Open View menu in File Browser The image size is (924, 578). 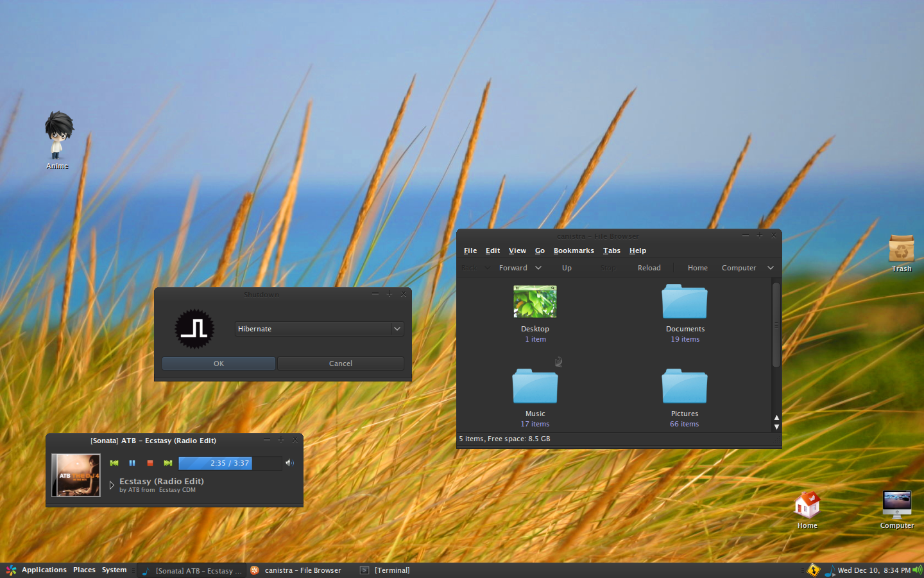point(517,250)
